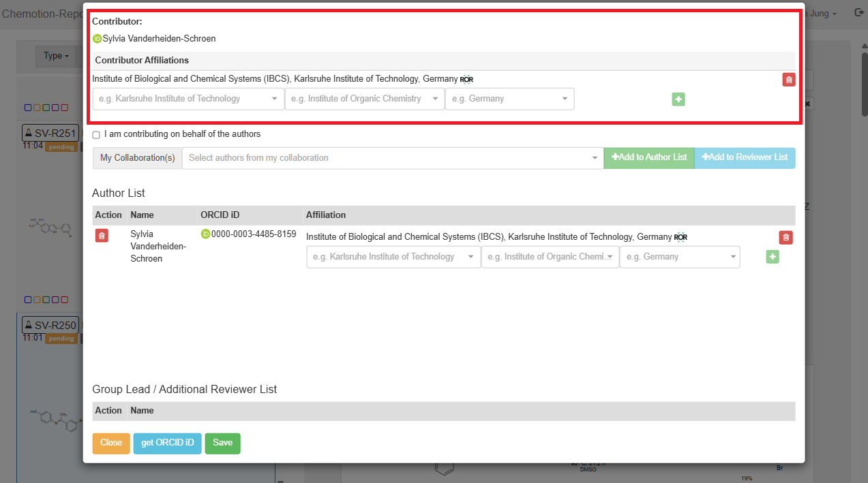Image resolution: width=868 pixels, height=483 pixels.
Task: Delete the contributor affiliation with trash icon
Action: 788,80
